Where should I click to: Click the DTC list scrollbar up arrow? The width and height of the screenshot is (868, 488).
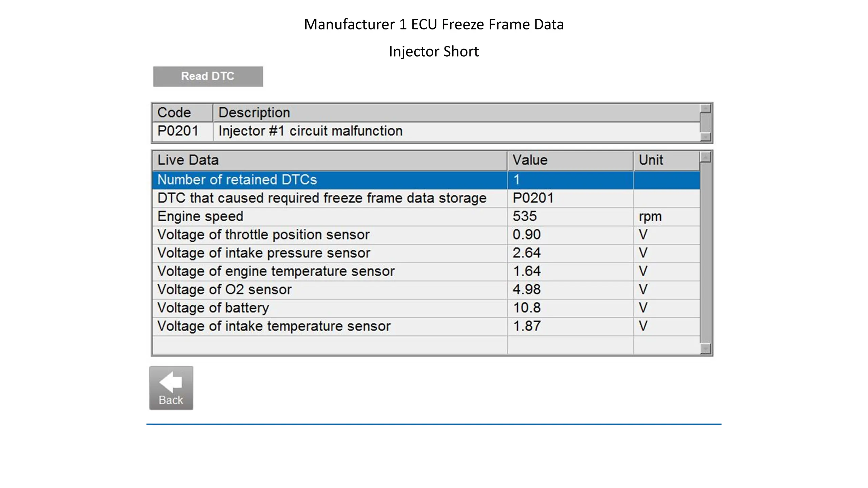click(x=706, y=108)
